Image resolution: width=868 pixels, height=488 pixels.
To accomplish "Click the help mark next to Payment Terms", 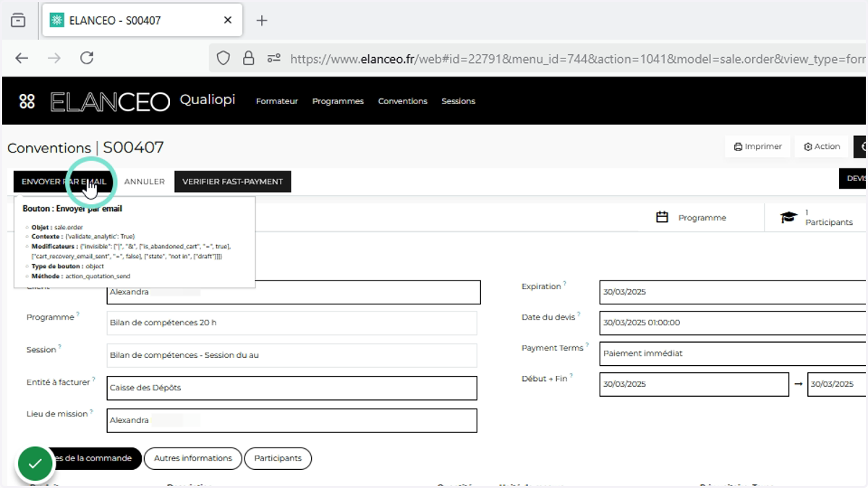I will tap(587, 346).
